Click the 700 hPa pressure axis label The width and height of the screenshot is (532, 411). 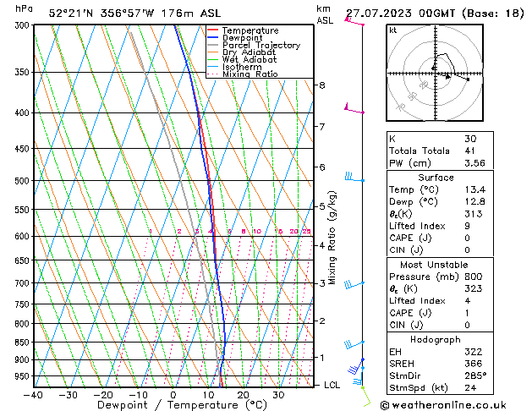tap(24, 282)
